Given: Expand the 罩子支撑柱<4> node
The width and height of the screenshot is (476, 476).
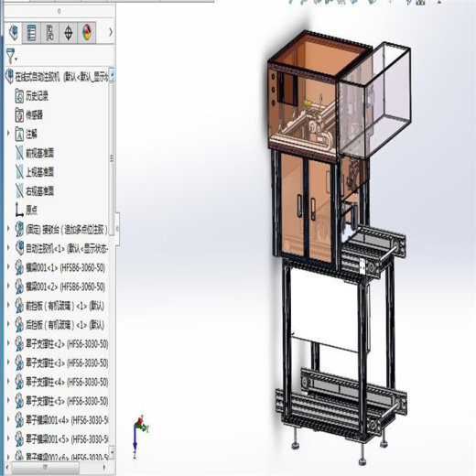Looking at the screenshot, I should pyautogui.click(x=8, y=381).
